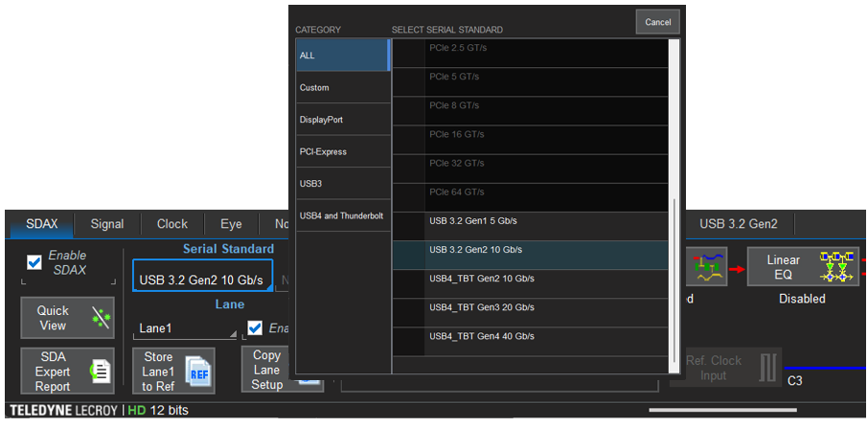Image resolution: width=868 pixels, height=427 pixels.
Task: Click the SDA Expert Report document icon
Action: pos(101,371)
